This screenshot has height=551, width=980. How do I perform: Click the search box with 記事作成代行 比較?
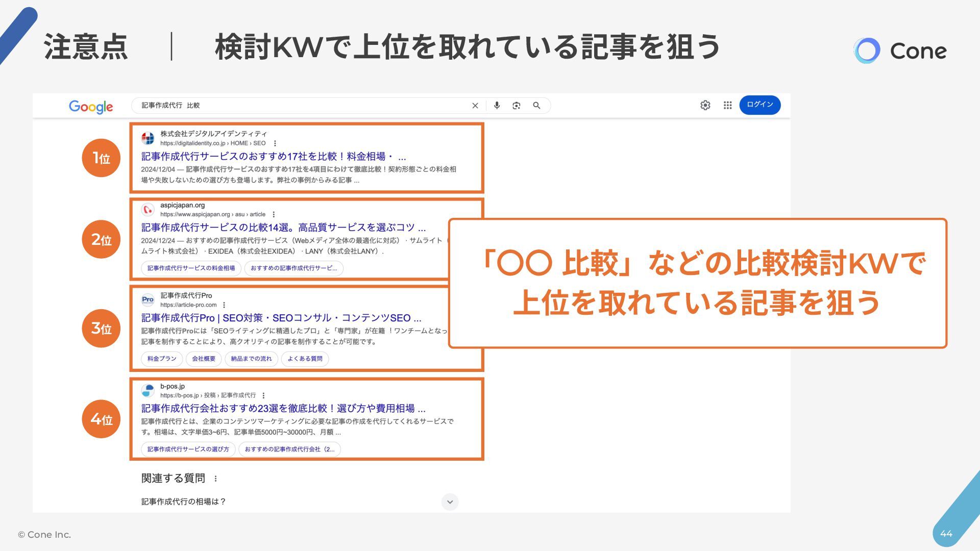click(x=306, y=106)
